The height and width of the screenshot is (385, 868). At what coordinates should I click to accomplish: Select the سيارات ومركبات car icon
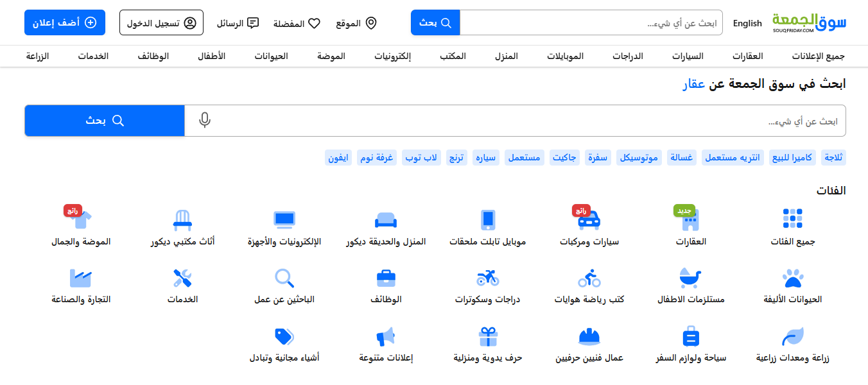[x=588, y=219]
